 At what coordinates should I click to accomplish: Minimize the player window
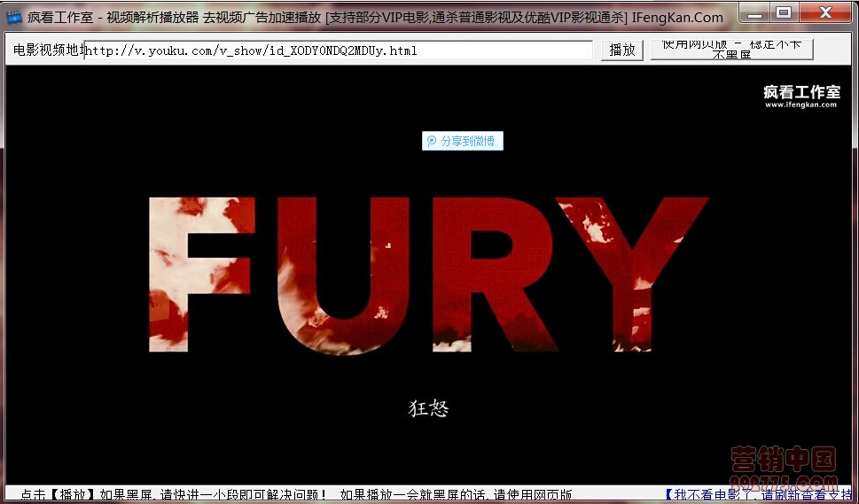(754, 13)
